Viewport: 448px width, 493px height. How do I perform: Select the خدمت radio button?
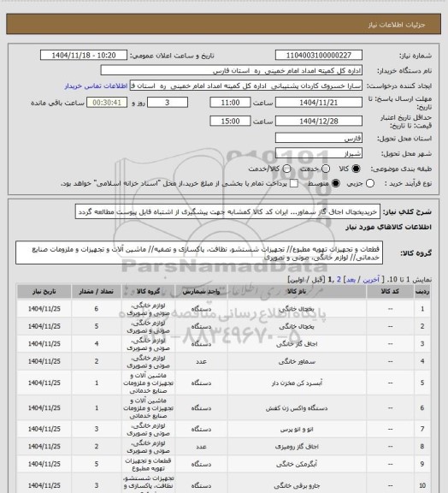(x=326, y=169)
